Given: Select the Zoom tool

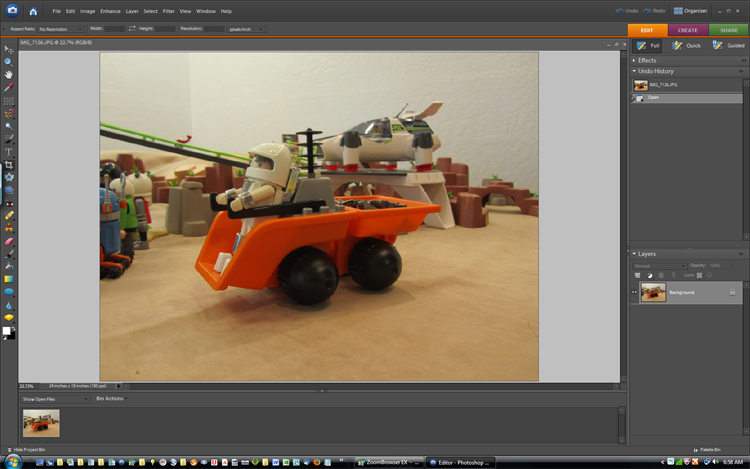Looking at the screenshot, I should (x=9, y=62).
